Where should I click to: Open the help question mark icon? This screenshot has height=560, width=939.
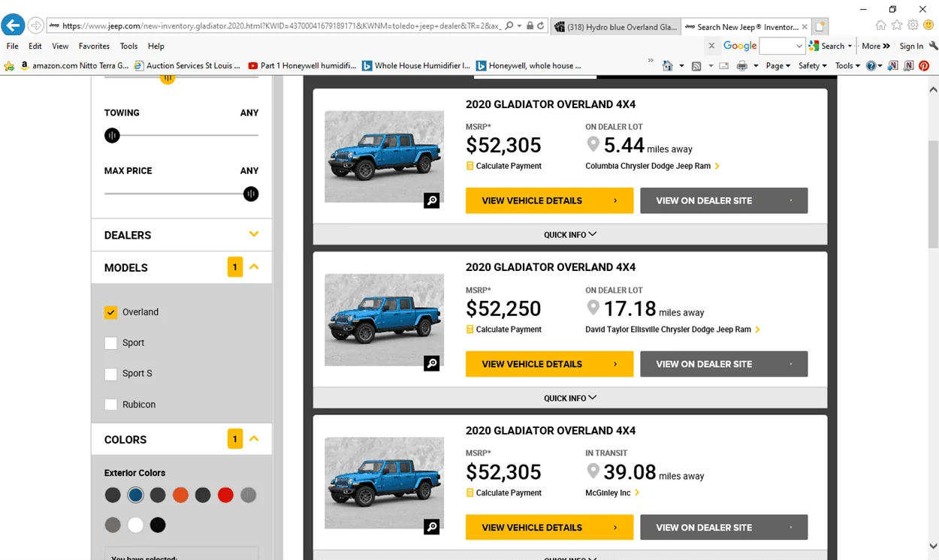[x=871, y=66]
